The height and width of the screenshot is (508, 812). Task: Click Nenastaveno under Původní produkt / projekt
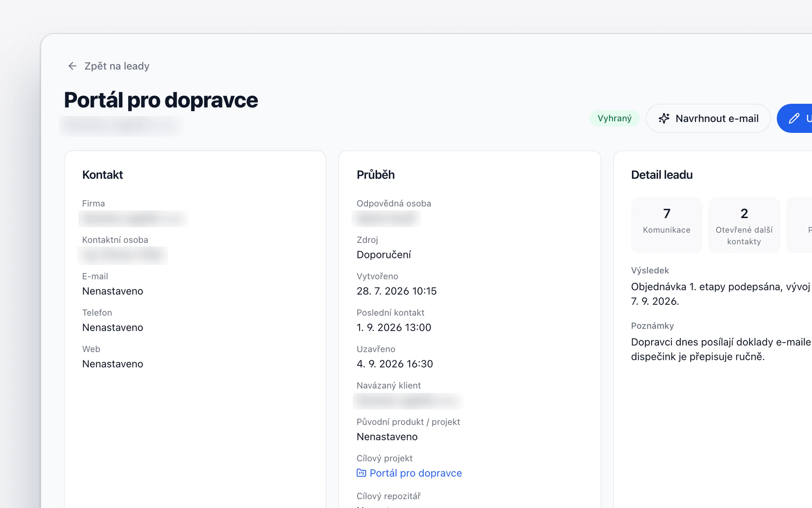point(387,437)
